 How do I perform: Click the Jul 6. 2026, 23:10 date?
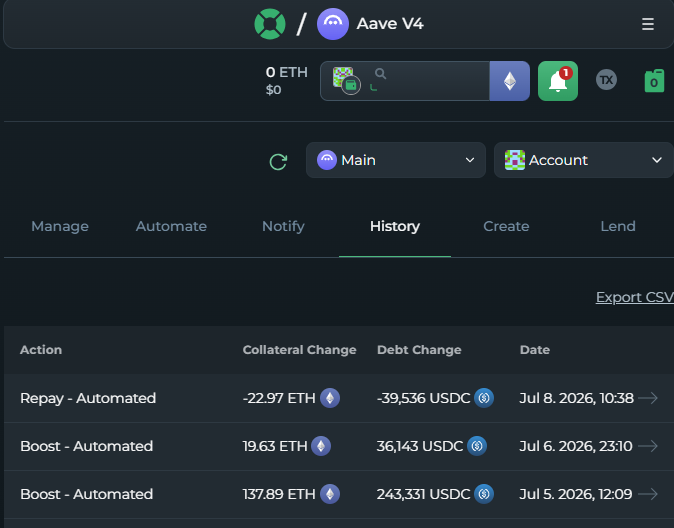[576, 446]
